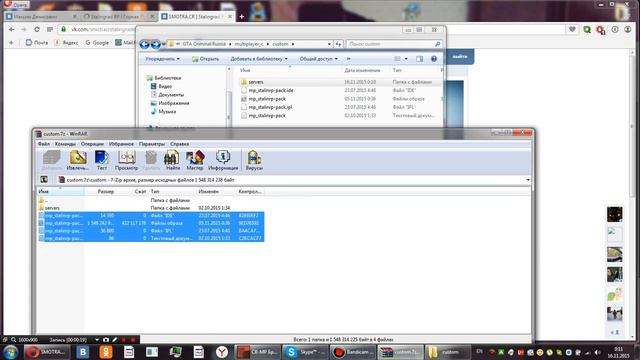Click the search magnifier in Explorer search box
This screenshot has width=640, height=360.
click(x=438, y=44)
